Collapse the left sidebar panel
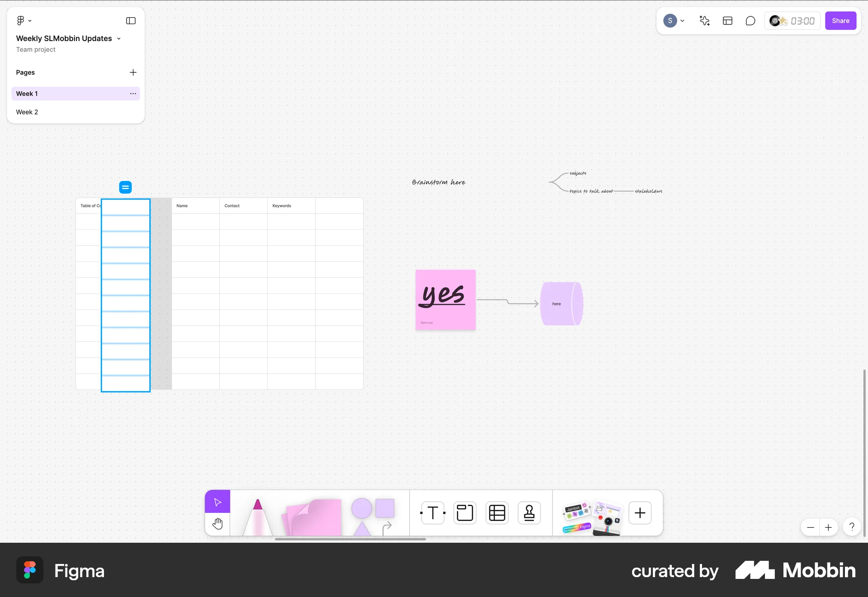The height and width of the screenshot is (597, 868). tap(131, 20)
